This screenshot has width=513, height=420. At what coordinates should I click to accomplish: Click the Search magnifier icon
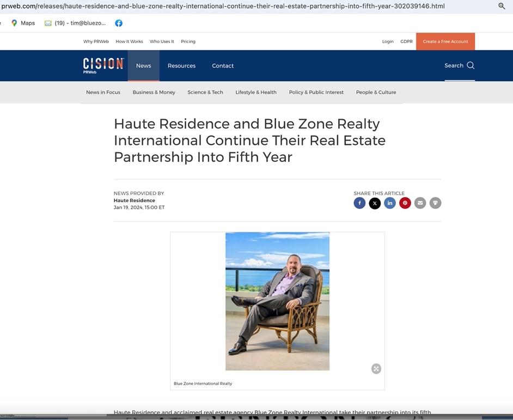point(471,65)
